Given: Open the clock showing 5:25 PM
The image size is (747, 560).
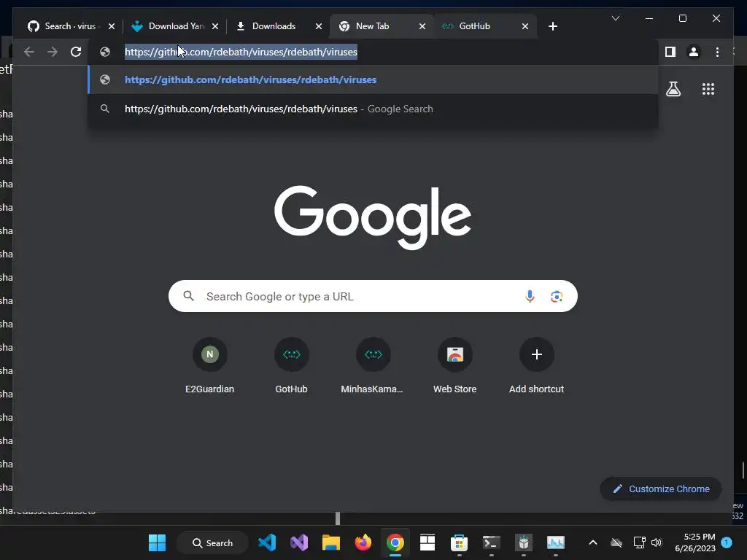Looking at the screenshot, I should pos(695,542).
